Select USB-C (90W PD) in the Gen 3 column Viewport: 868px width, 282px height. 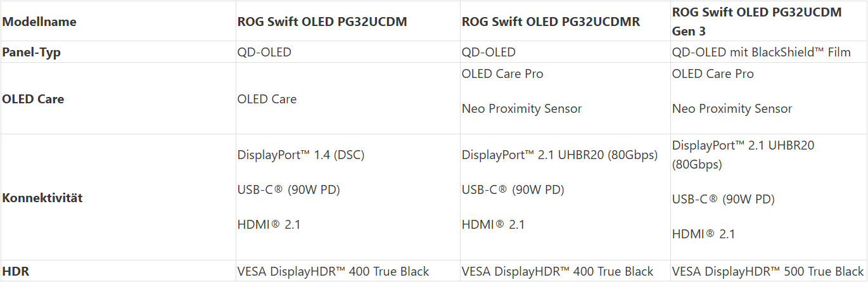(723, 200)
